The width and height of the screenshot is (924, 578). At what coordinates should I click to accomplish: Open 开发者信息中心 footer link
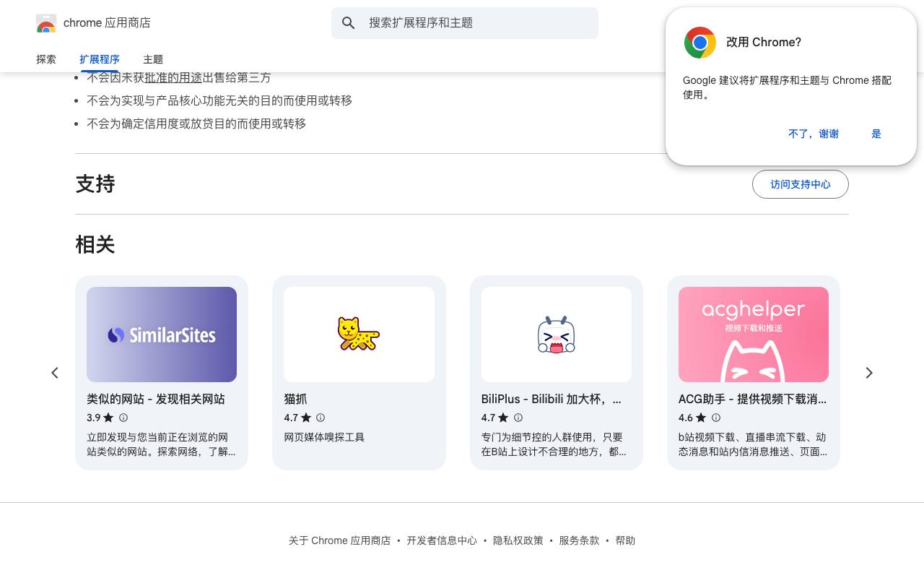tap(442, 540)
